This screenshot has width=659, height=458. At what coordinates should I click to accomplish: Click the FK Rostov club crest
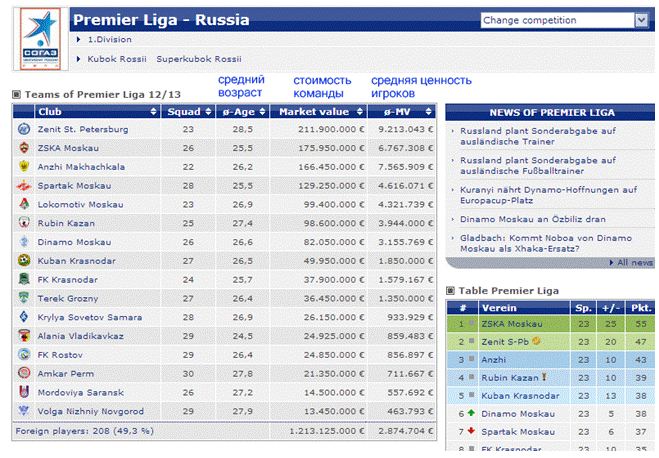point(24,355)
